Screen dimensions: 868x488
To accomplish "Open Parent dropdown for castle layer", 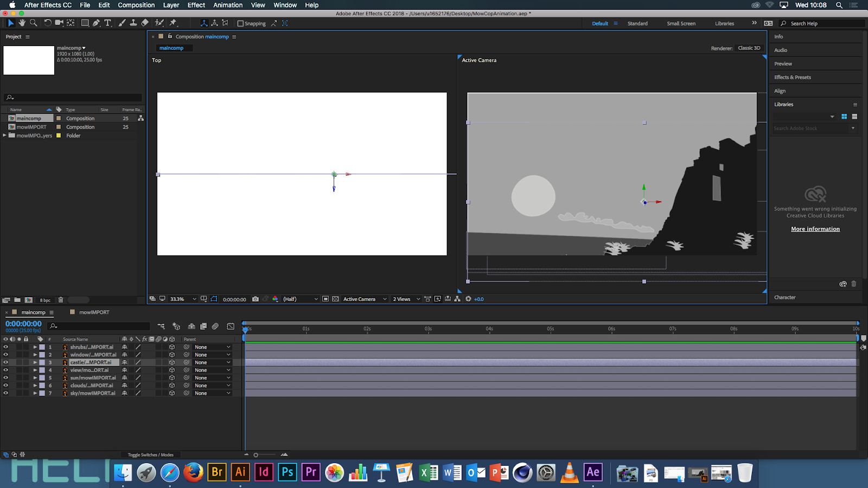I will pos(213,362).
